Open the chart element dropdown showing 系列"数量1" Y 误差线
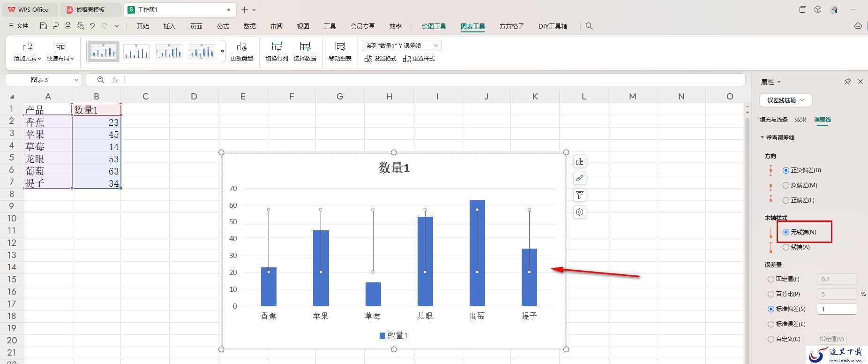This screenshot has height=364, width=868. [x=402, y=45]
